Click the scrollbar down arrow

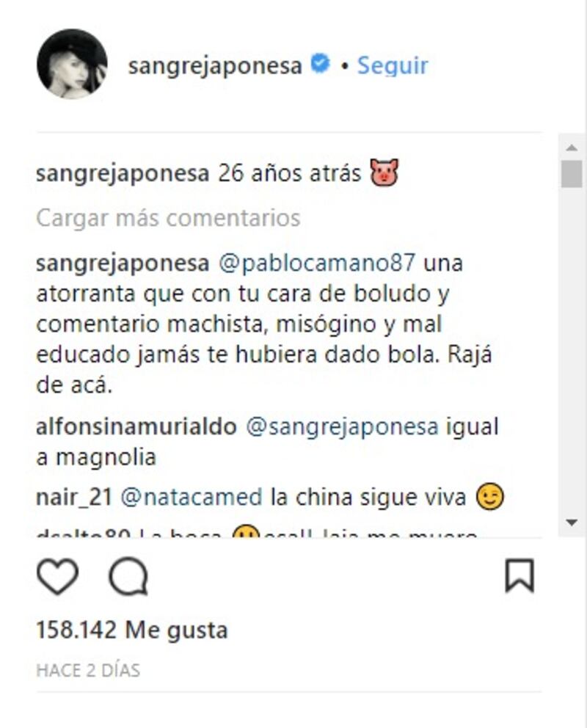point(572,523)
